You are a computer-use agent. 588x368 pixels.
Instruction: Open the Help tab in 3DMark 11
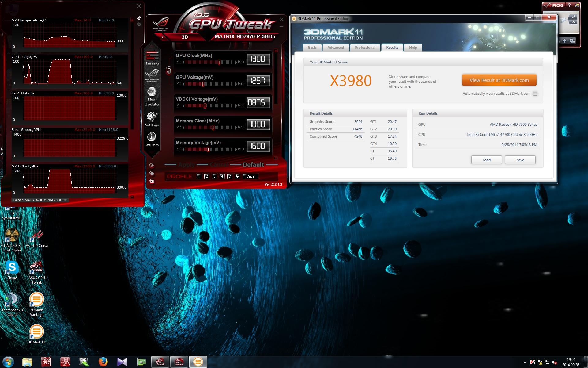click(x=413, y=48)
